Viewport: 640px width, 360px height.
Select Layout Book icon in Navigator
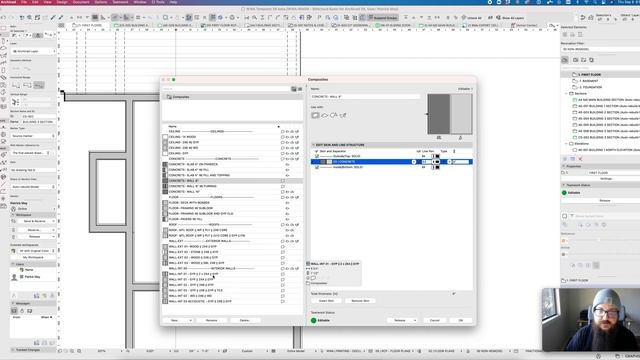(x=583, y=60)
